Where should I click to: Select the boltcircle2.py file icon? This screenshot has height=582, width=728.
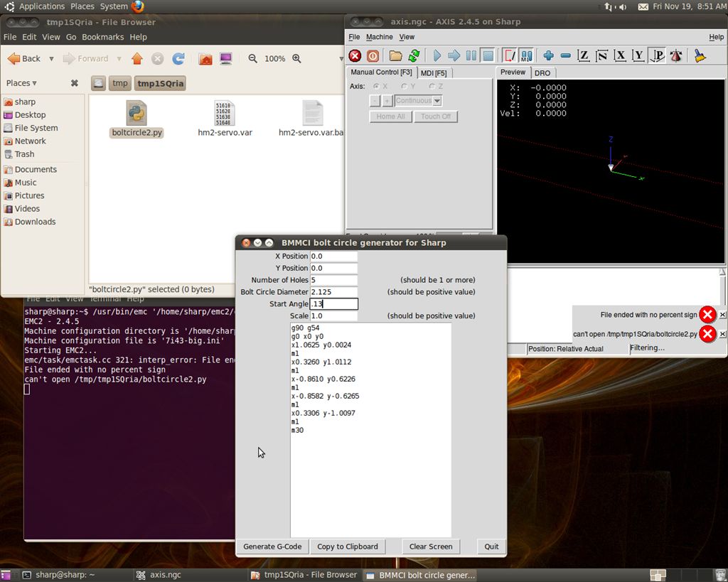click(x=136, y=113)
